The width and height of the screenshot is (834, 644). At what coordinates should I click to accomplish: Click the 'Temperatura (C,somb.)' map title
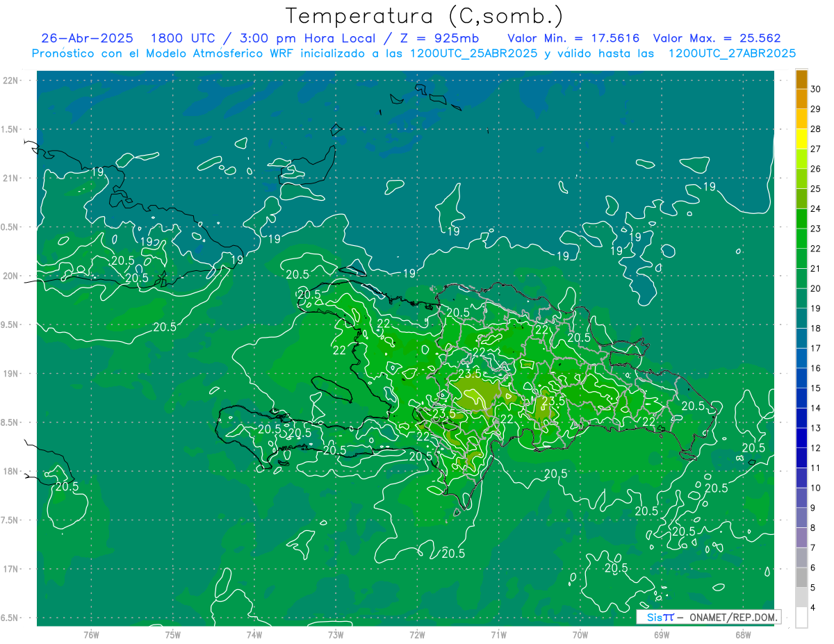pos(425,17)
